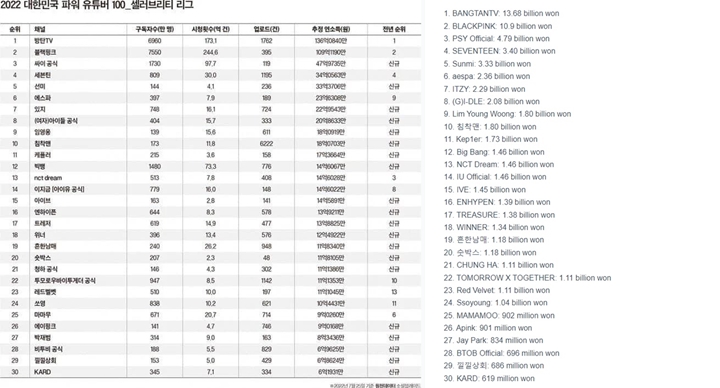Image resolution: width=720 pixels, height=388 pixels.
Task: Select subscriber value '6960' in the table
Action: pos(155,41)
